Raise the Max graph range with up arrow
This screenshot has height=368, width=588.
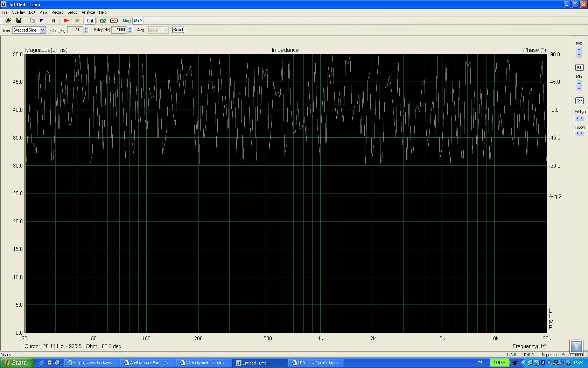(579, 49)
